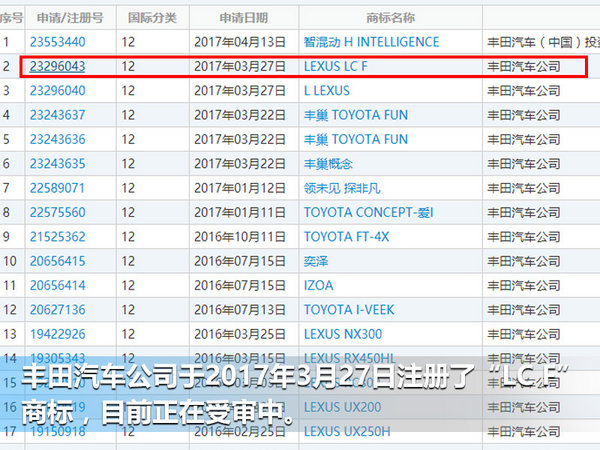Select the date 2016年02月25日
The image size is (600, 450).
[240, 432]
